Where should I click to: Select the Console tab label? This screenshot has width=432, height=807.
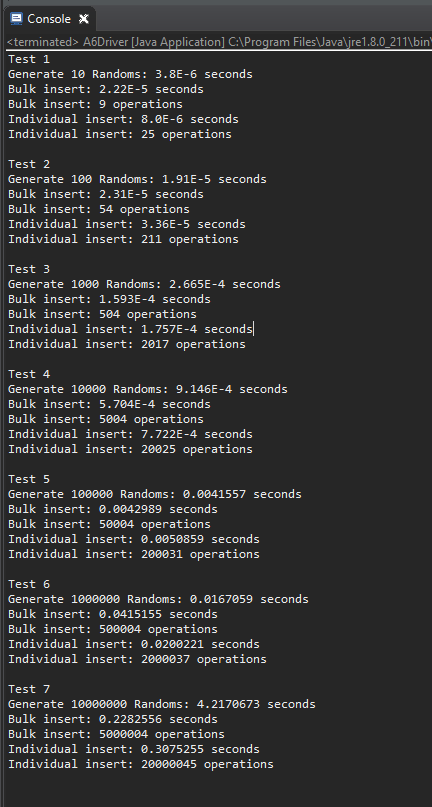pos(49,19)
